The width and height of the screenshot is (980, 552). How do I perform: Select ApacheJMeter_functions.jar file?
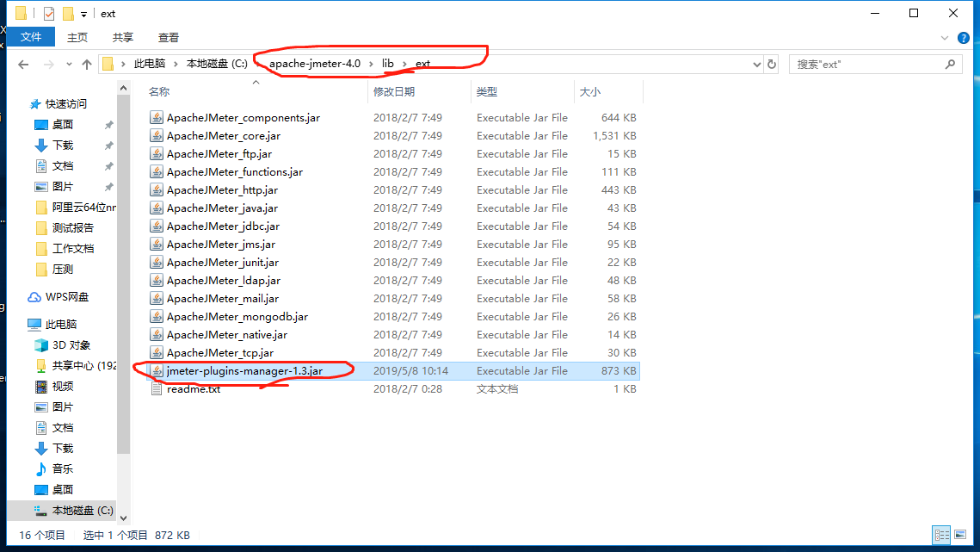click(x=234, y=172)
